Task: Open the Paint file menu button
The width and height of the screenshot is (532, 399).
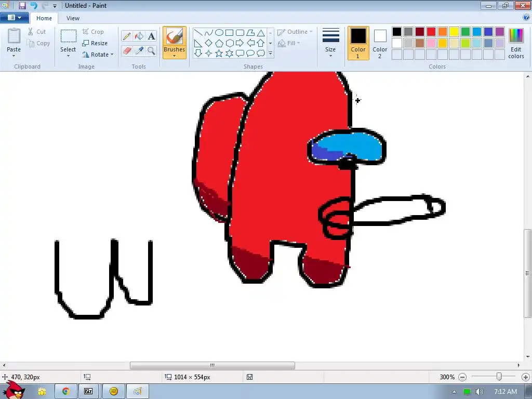Action: [14, 17]
